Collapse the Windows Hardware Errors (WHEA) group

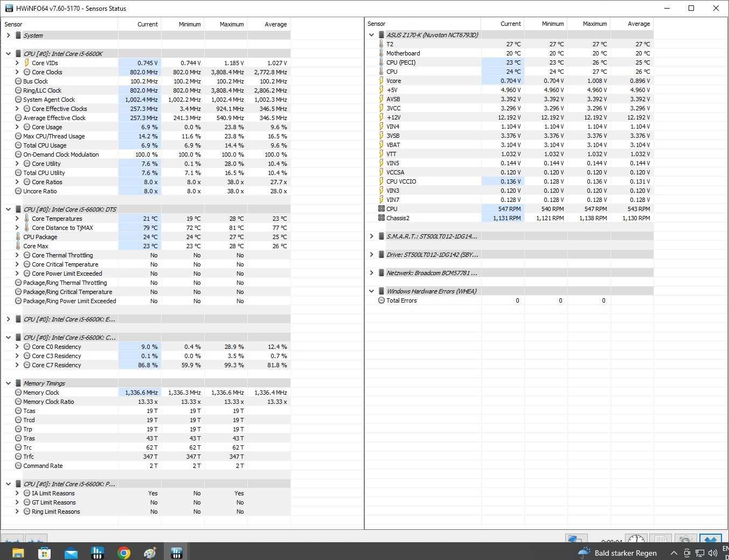(x=371, y=291)
